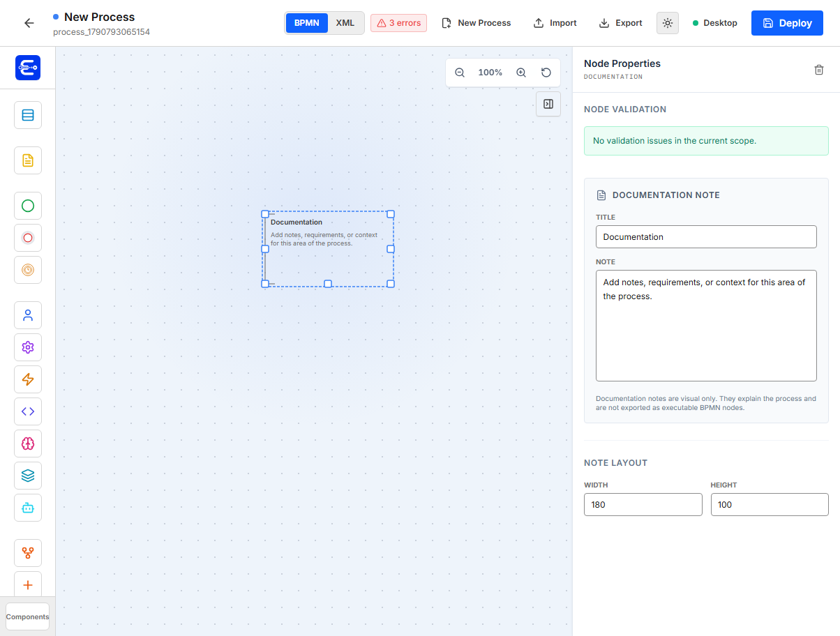Select the purple gear service task

coord(28,347)
